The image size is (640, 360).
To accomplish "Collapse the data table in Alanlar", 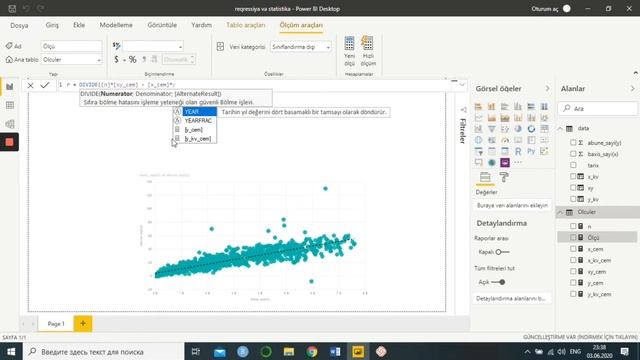I will coord(560,128).
